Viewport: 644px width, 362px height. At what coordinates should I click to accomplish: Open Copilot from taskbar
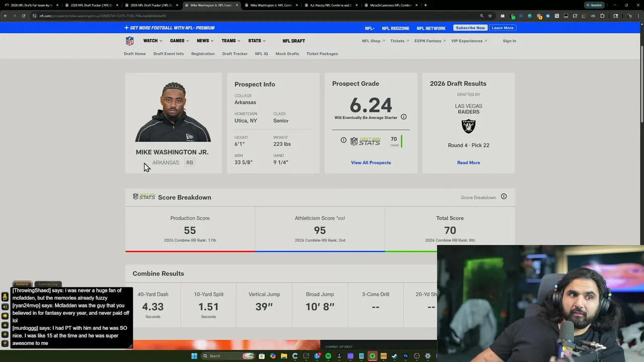[x=273, y=356]
